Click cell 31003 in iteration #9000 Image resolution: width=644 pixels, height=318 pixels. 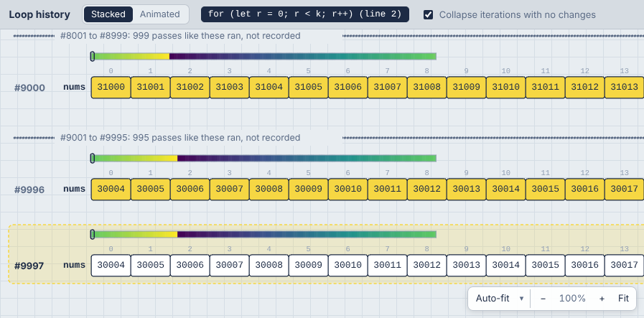point(229,88)
